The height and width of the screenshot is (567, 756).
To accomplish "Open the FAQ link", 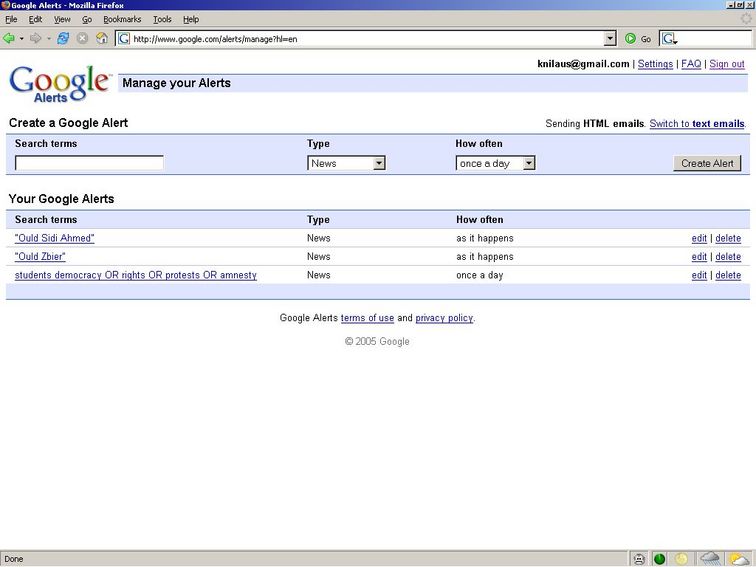I will [x=691, y=64].
